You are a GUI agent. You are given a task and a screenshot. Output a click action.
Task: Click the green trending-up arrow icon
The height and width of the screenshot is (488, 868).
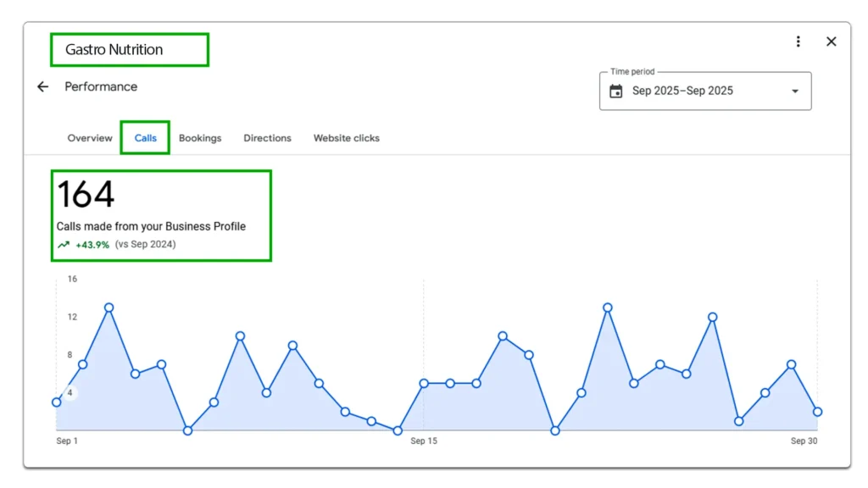[x=64, y=245]
